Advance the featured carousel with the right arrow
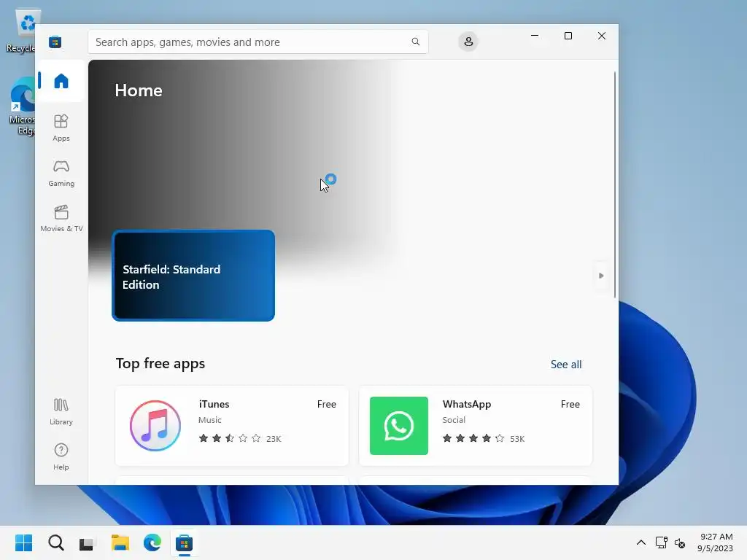The image size is (747, 560). 601,276
